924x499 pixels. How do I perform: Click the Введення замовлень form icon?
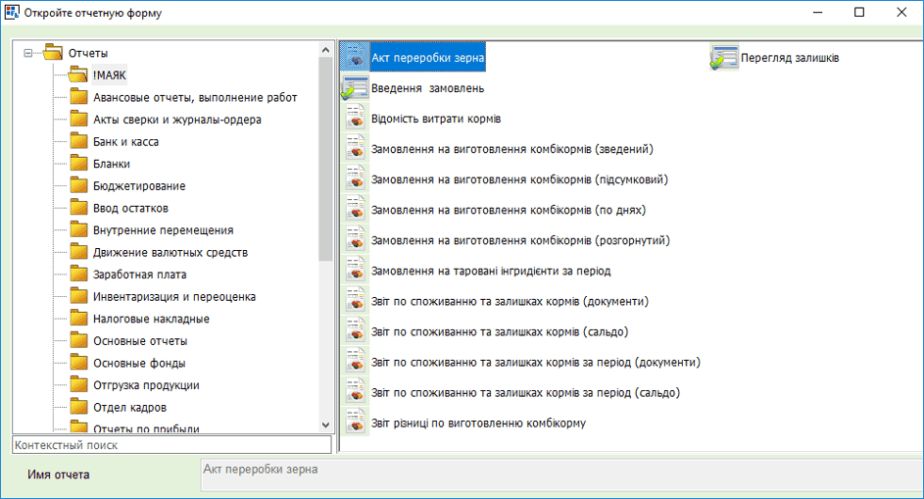355,88
